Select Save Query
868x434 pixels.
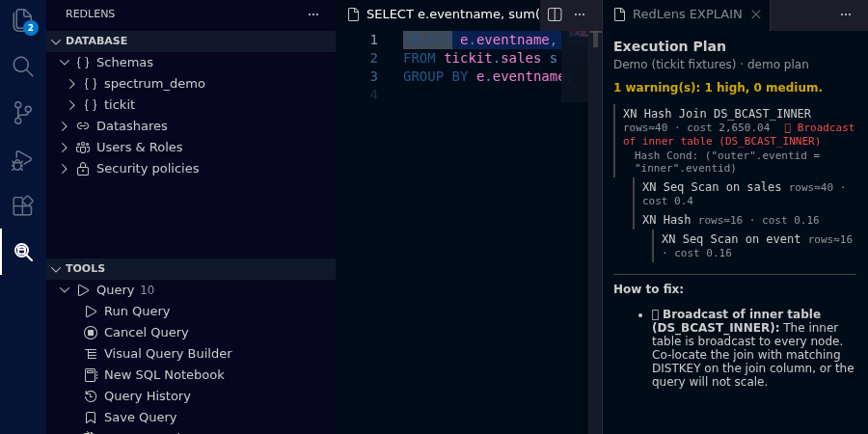[x=140, y=418]
